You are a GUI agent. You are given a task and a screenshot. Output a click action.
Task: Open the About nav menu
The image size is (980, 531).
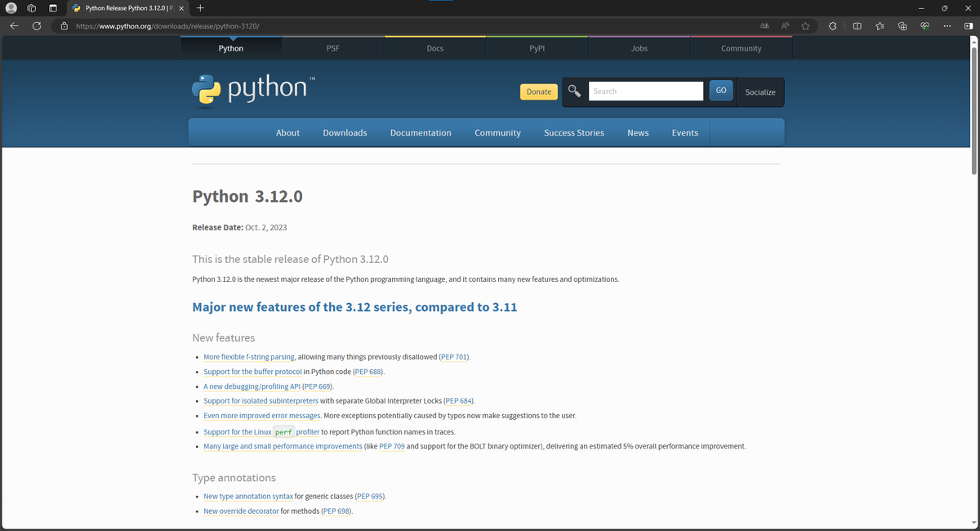coord(287,132)
